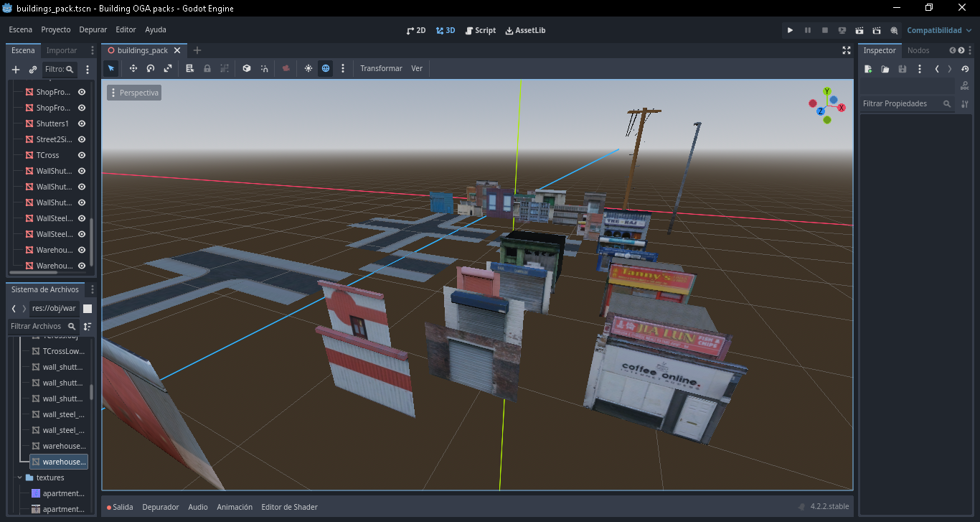Run the current scene clapperboard icon
980x522 pixels.
(859, 30)
